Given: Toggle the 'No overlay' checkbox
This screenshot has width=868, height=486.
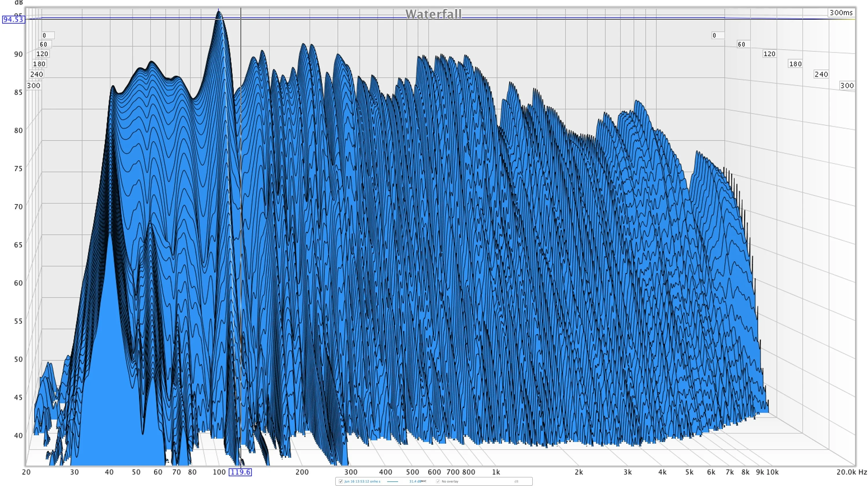Looking at the screenshot, I should coord(438,481).
